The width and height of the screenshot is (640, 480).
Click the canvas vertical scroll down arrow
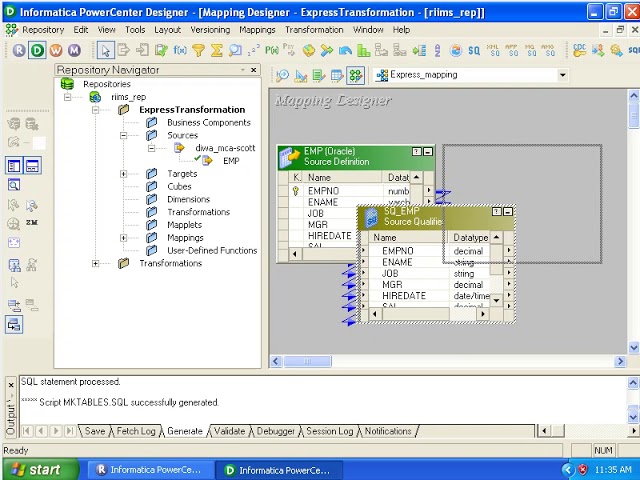point(633,348)
